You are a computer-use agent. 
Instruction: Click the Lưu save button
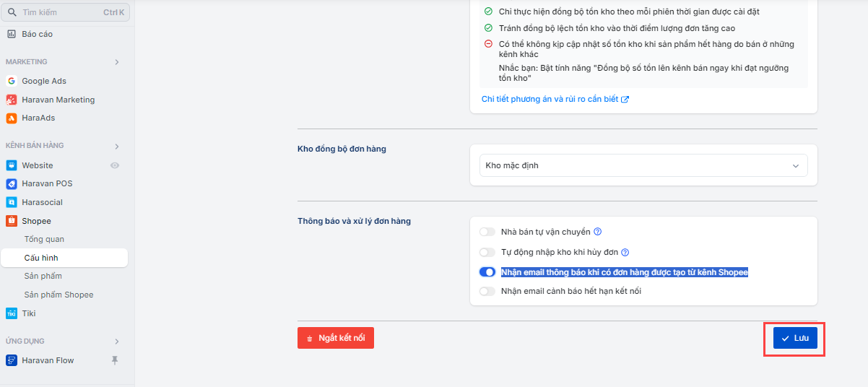coord(795,338)
